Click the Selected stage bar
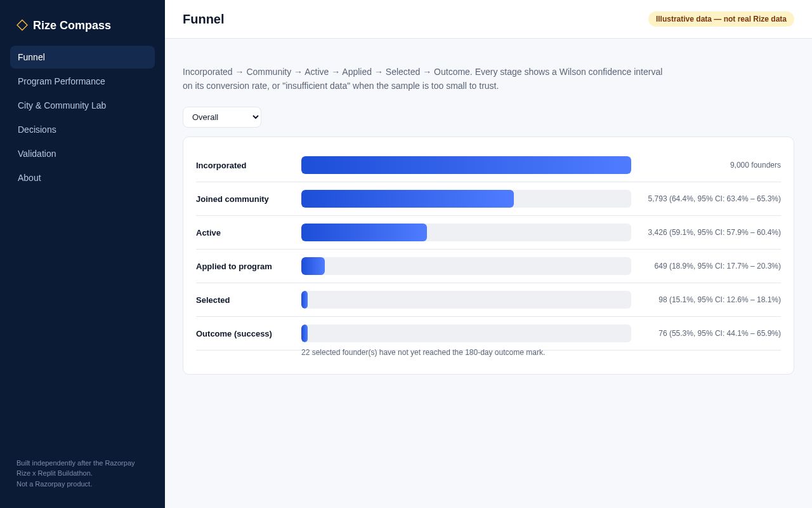Image resolution: width=812 pixels, height=508 pixels. 304,300
